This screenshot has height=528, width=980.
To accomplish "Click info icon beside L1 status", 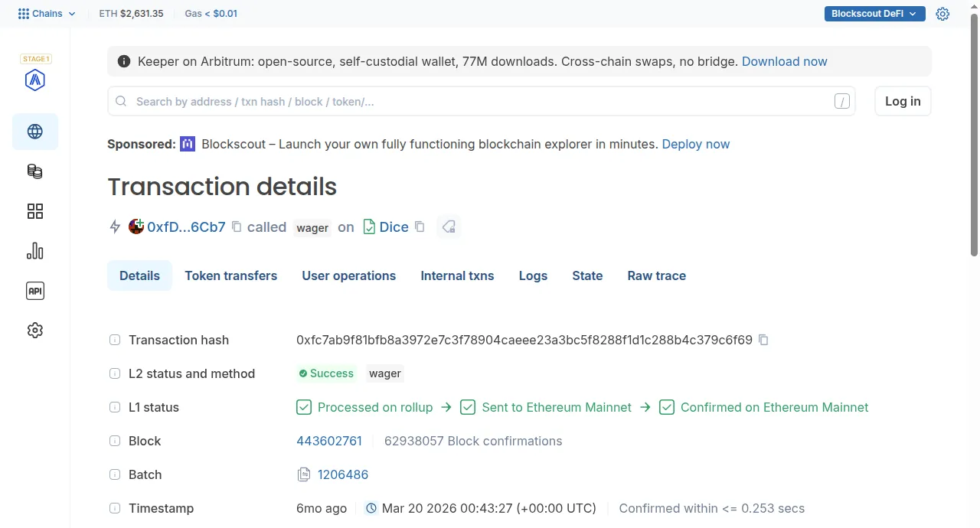I will (115, 407).
